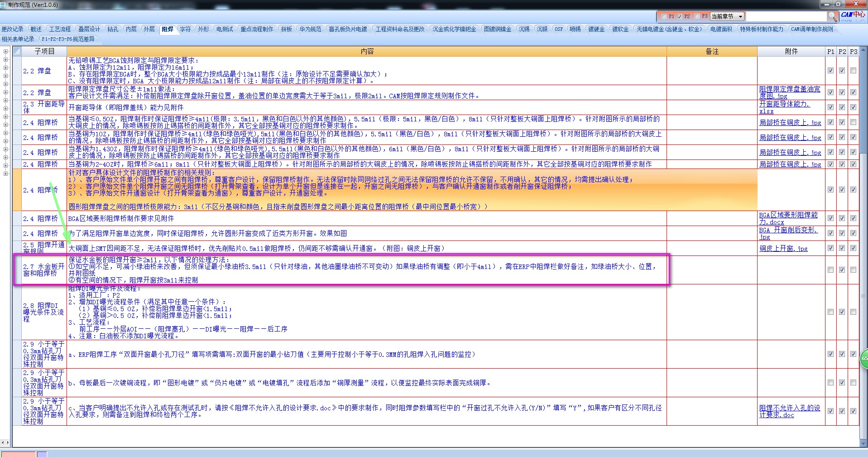Open the 电测试 tab

225,29
